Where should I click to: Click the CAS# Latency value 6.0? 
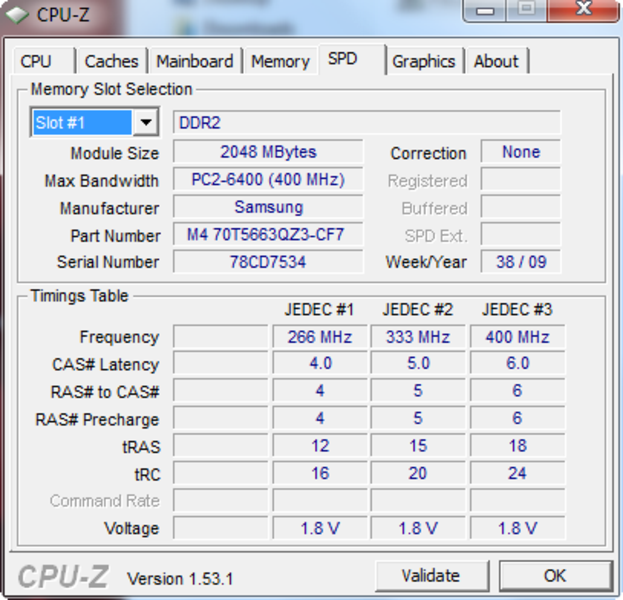pyautogui.click(x=517, y=364)
